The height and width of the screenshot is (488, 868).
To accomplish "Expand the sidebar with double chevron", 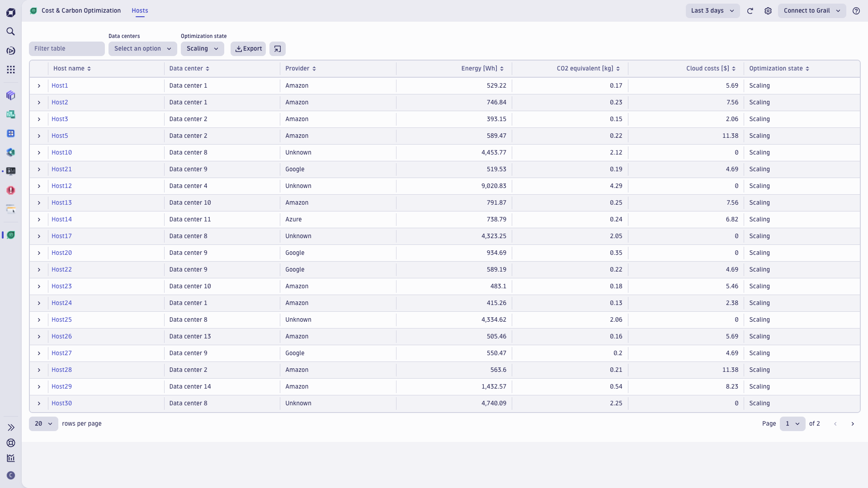I will coord(11,427).
